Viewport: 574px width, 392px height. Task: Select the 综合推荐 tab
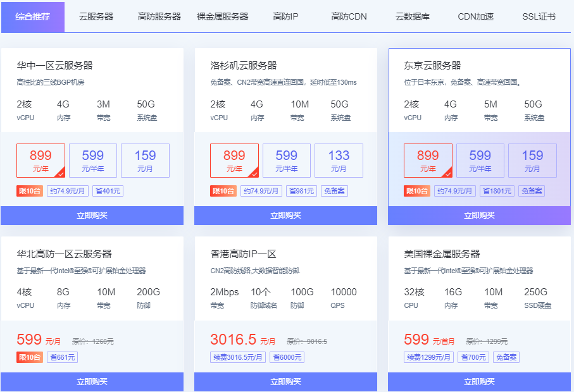coord(32,17)
